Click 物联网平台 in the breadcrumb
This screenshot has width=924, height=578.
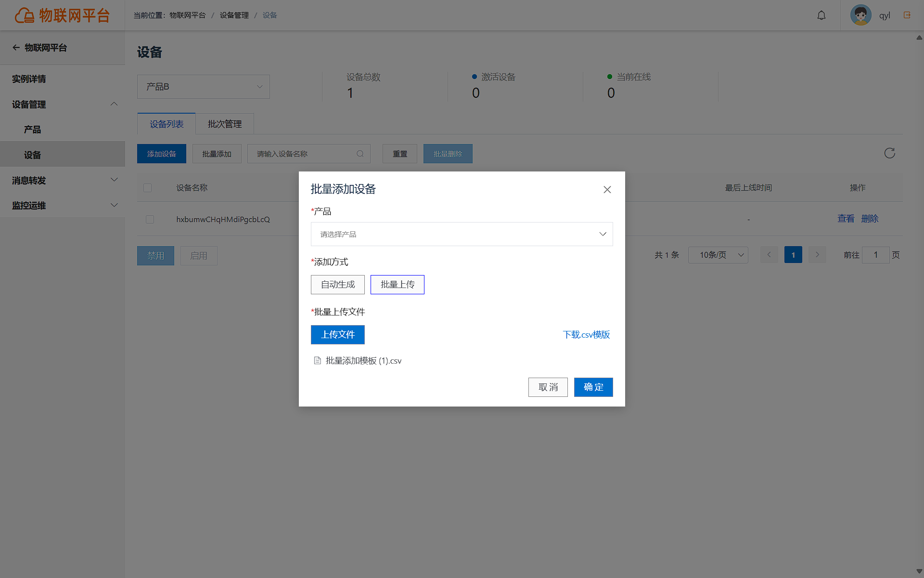(x=188, y=15)
